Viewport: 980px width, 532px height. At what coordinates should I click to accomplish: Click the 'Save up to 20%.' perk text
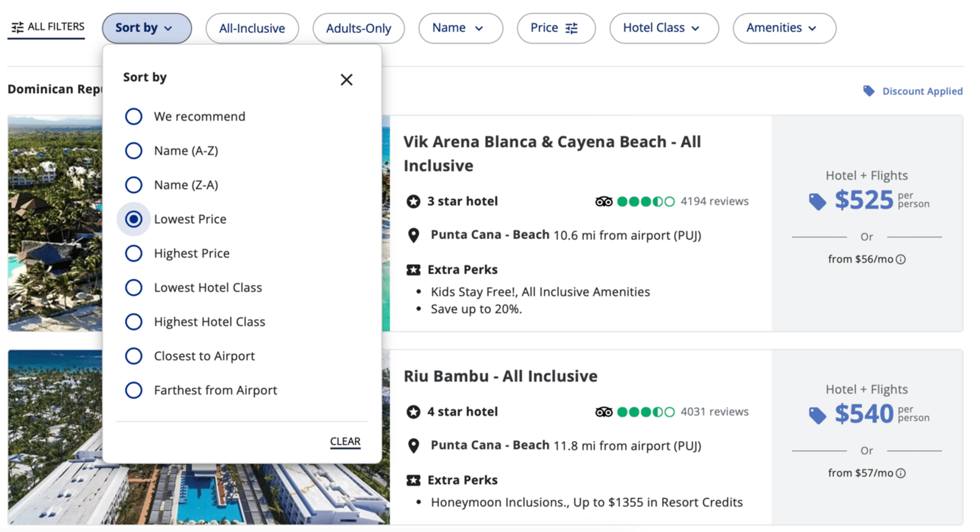coord(476,309)
